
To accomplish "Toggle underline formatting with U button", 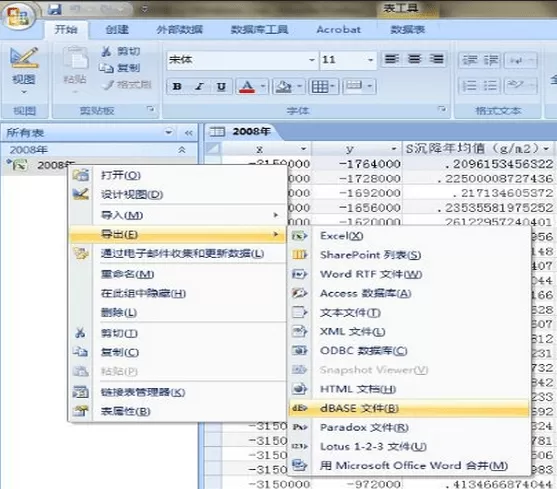I will tap(221, 86).
